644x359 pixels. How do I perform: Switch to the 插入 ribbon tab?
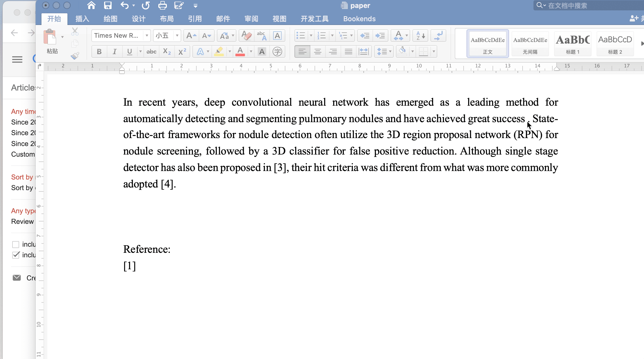click(82, 19)
